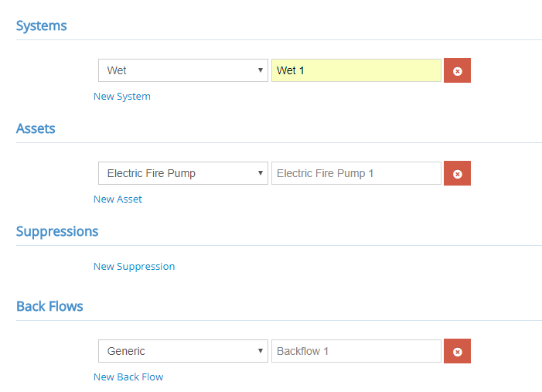Screen dimensions: 542x392
Task: Select the Backflow 1 name field
Action: 356,351
